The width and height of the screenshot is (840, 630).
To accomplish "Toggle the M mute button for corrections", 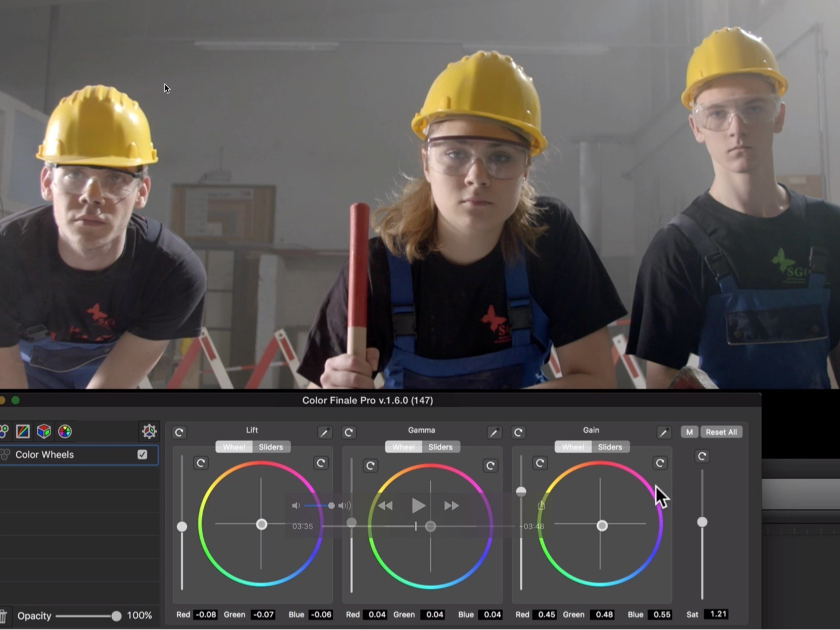I will click(689, 432).
